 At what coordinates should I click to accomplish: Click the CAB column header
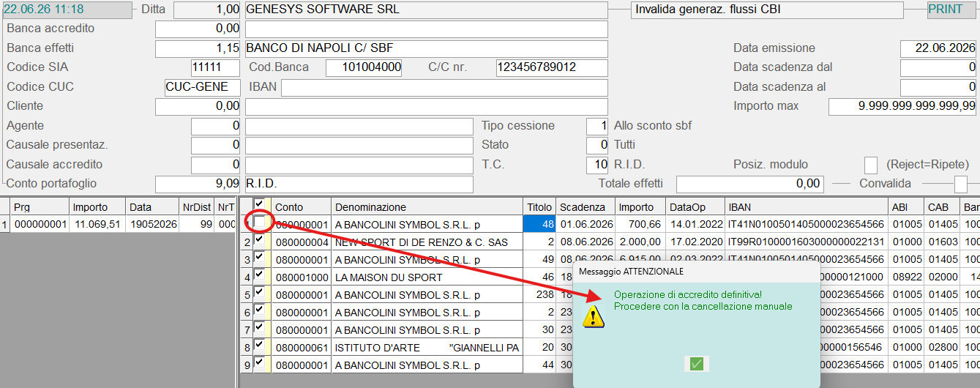click(x=940, y=207)
